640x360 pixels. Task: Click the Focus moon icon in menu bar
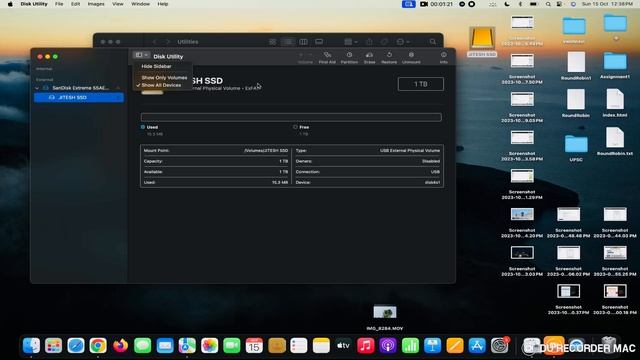507,4
